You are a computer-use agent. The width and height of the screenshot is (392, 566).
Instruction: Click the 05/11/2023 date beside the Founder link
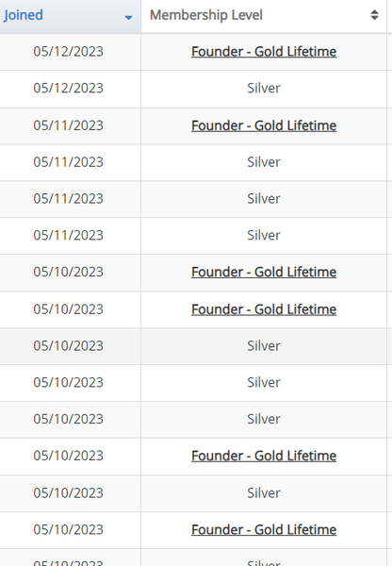point(68,125)
